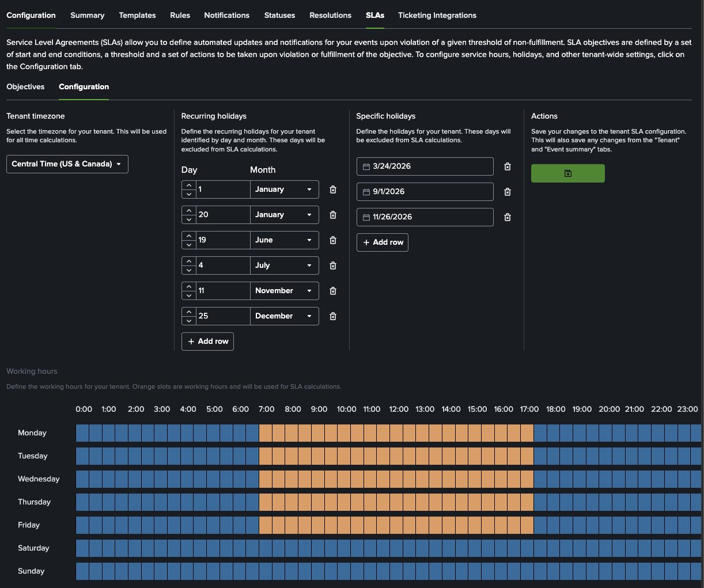
Task: Click Add row under Specific holidays
Action: tap(383, 242)
